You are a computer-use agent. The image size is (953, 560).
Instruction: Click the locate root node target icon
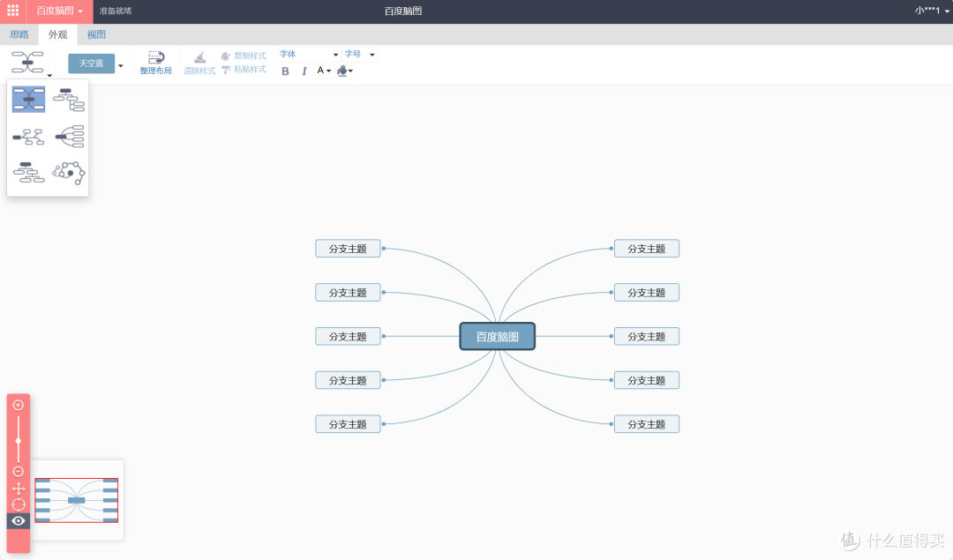[x=19, y=504]
